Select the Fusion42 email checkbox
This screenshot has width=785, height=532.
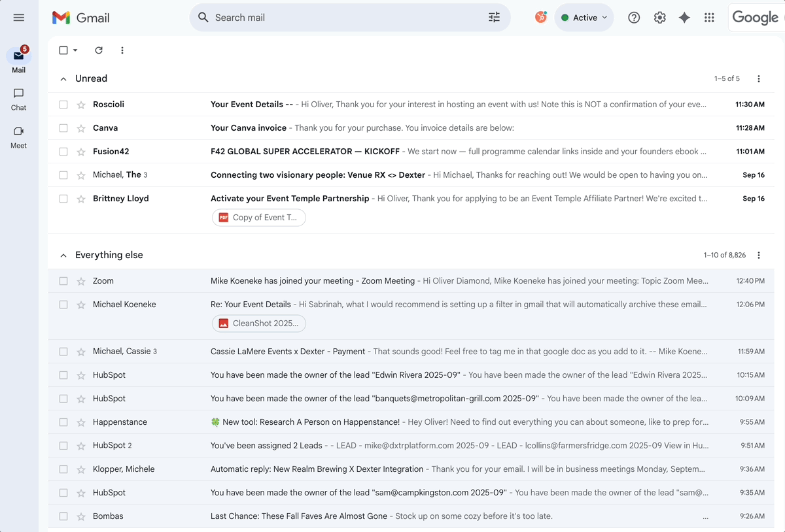63,152
